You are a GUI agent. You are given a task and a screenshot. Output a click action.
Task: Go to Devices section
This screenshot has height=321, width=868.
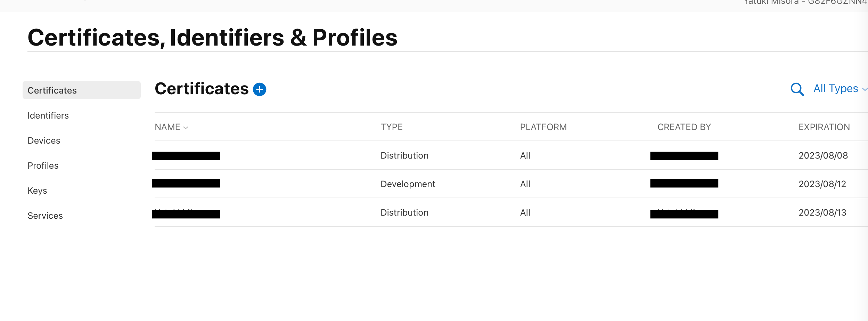click(44, 141)
